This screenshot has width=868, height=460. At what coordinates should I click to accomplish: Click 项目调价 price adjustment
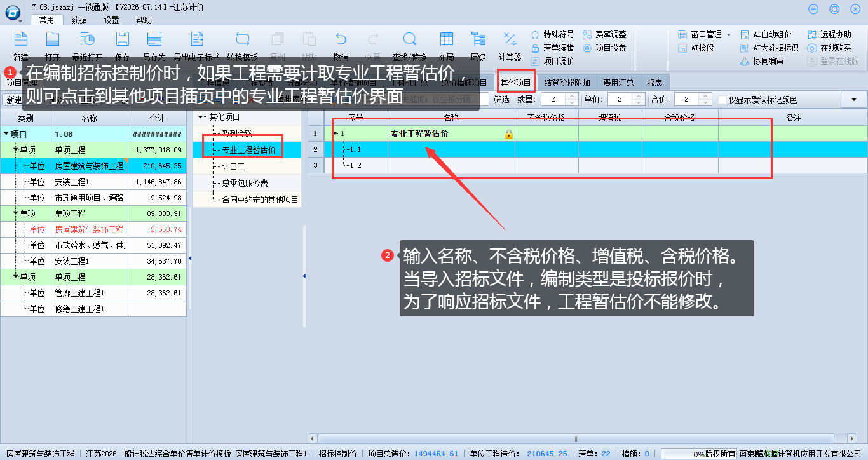point(552,61)
